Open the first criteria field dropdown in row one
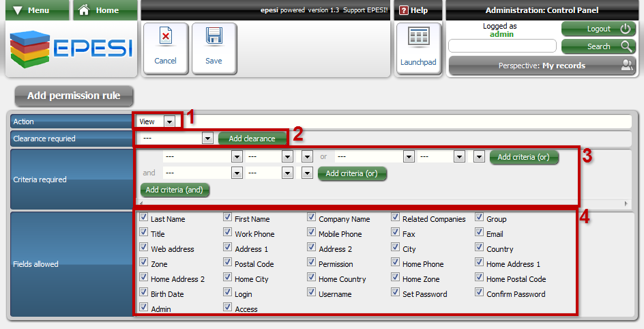This screenshot has height=329, width=644. (203, 156)
